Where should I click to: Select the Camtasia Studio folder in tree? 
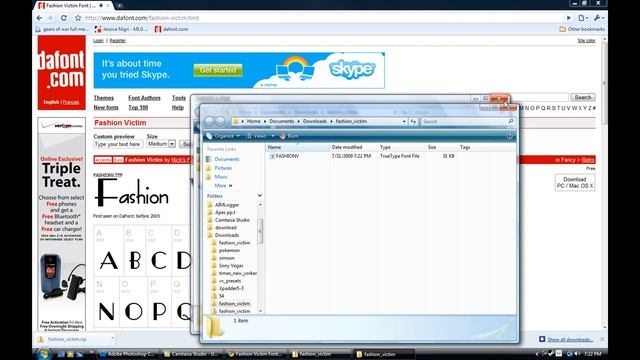tap(232, 220)
